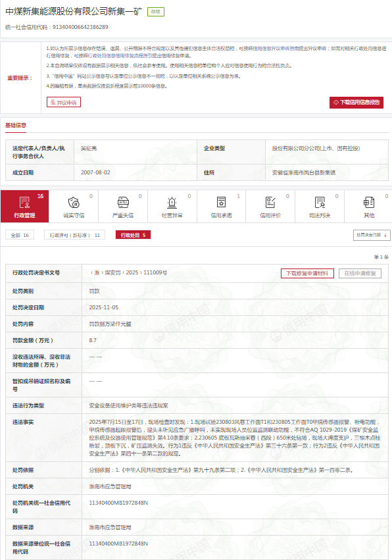Click the 第 1 条 record counter

(381, 257)
